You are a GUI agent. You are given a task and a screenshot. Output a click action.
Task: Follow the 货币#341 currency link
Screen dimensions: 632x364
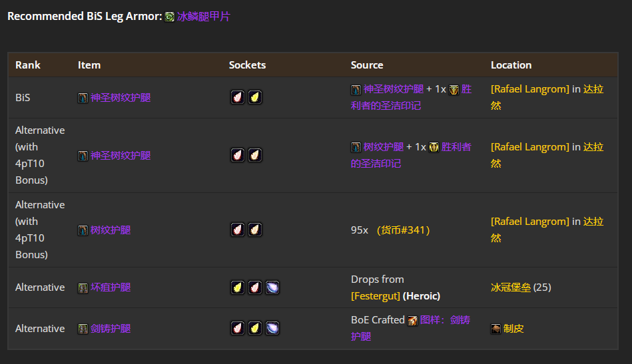pos(403,230)
